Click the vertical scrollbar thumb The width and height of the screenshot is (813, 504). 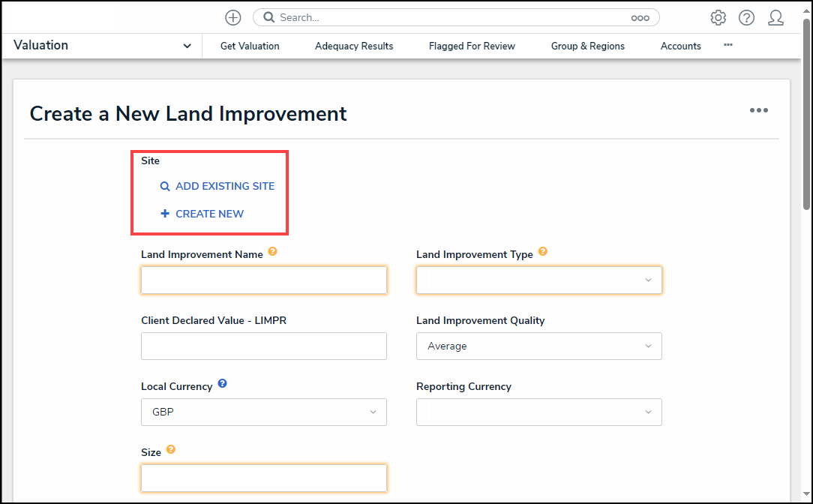pyautogui.click(x=806, y=114)
